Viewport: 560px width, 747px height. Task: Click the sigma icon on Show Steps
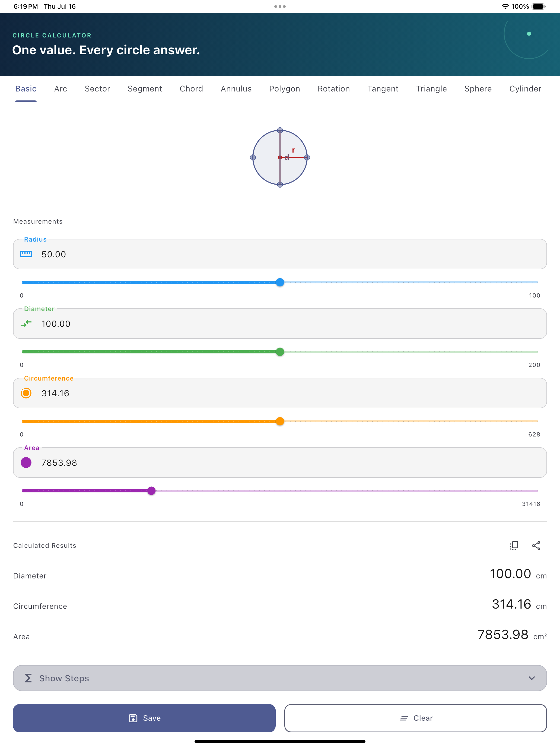click(28, 678)
